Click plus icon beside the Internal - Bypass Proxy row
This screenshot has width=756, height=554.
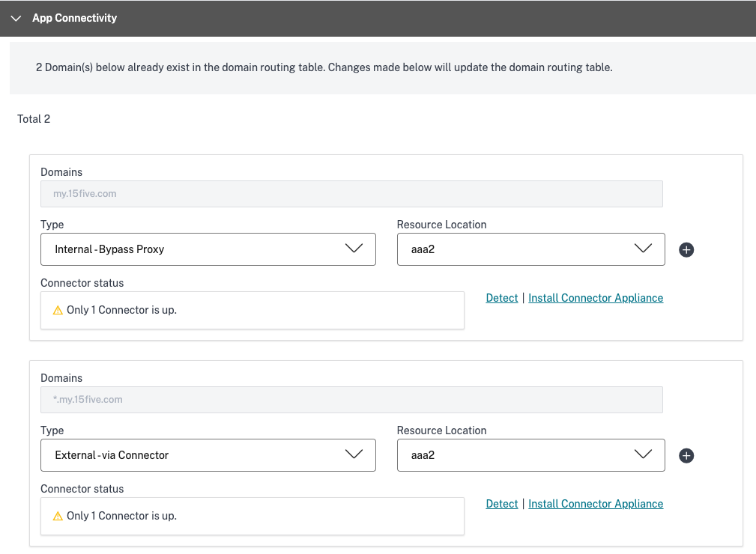686,250
